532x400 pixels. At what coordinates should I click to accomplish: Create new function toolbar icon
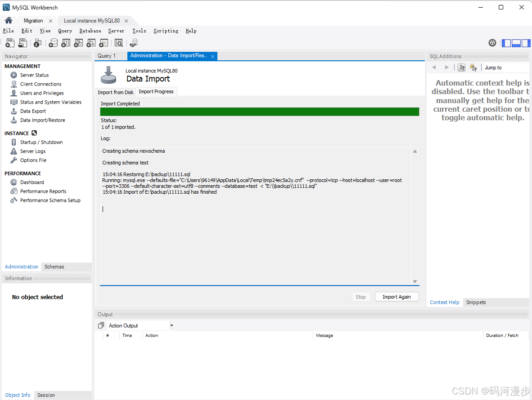coord(104,43)
